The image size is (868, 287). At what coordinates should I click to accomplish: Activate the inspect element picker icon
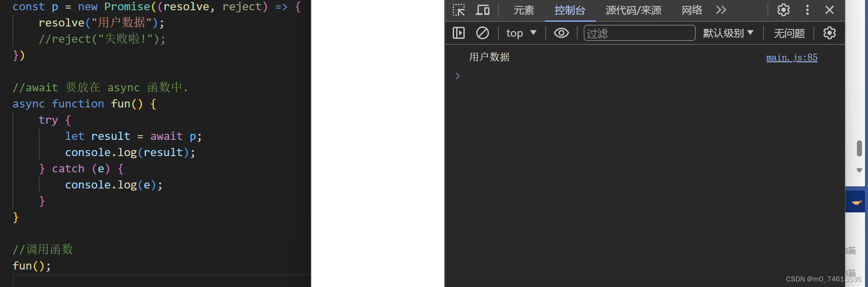[459, 10]
